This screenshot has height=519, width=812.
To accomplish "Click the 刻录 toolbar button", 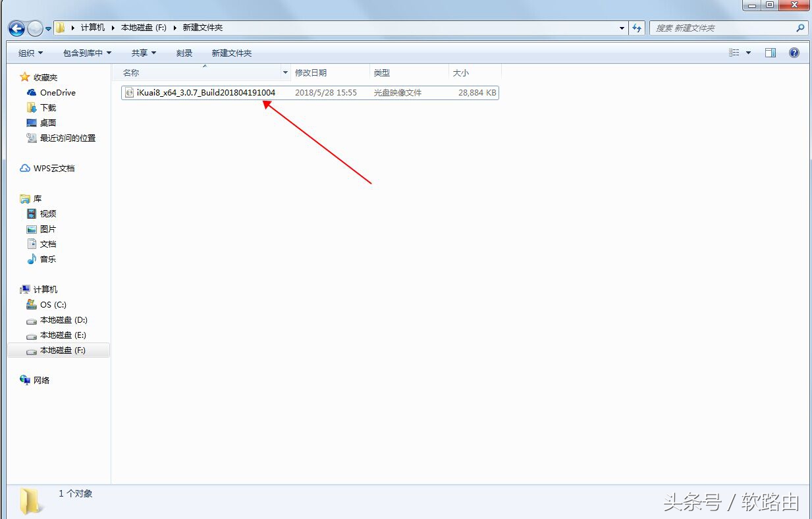I will click(184, 53).
